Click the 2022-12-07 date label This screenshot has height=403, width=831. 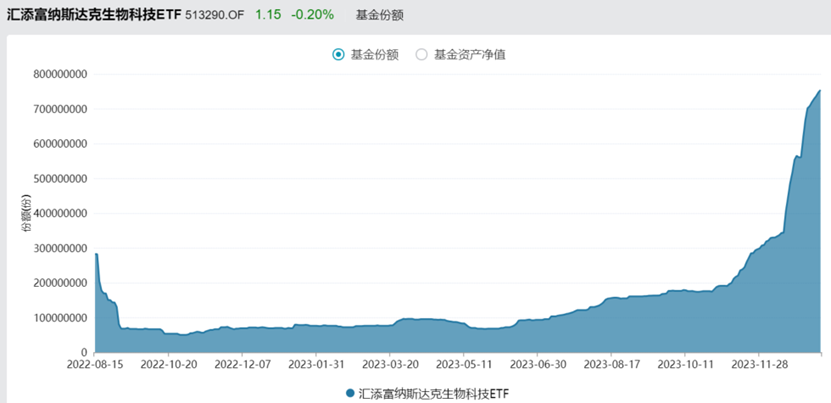(x=242, y=366)
